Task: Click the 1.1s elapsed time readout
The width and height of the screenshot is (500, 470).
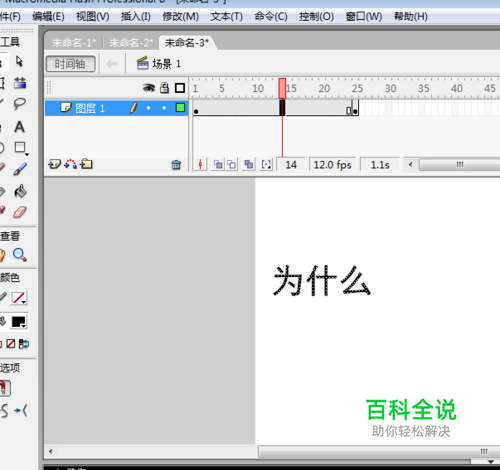Action: (380, 165)
